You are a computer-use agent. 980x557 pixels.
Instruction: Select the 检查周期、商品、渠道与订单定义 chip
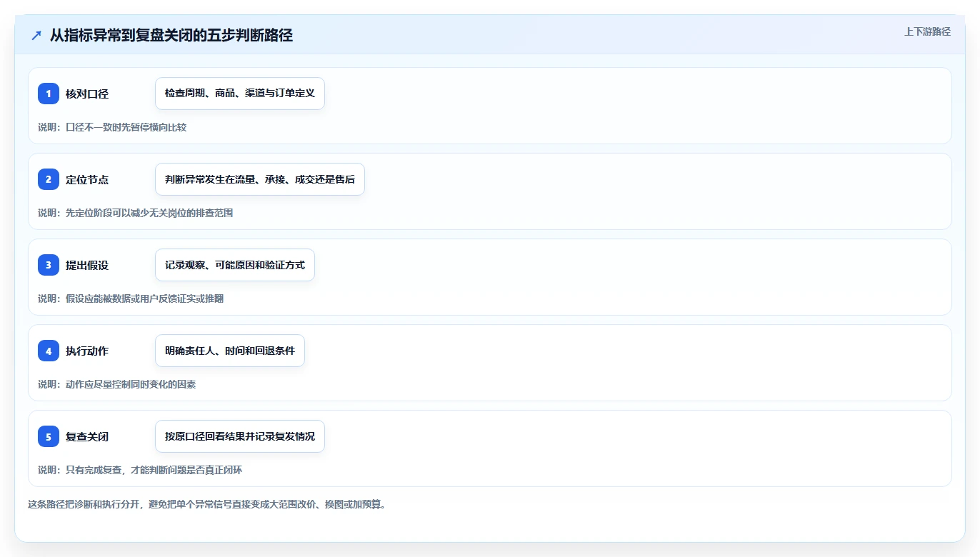pos(240,94)
